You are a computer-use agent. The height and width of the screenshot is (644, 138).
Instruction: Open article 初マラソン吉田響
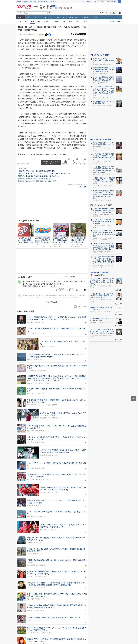53,618
